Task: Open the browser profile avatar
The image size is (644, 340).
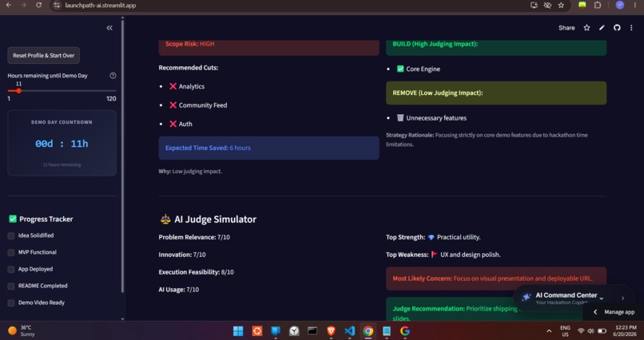Action: coord(620,6)
